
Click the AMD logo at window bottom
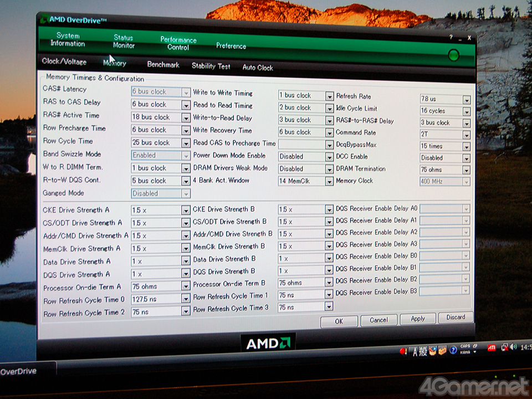(x=268, y=344)
